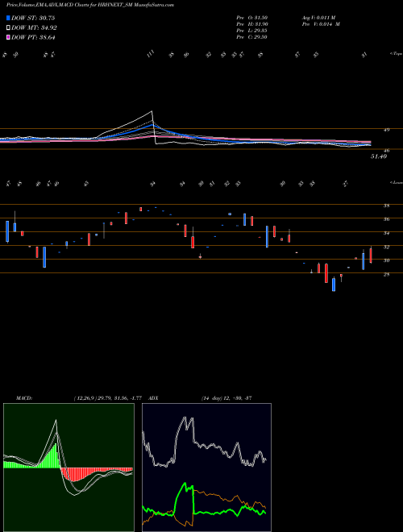Click the white DOW MT legend swatch
Screen dimensions: 403x532
8,28
